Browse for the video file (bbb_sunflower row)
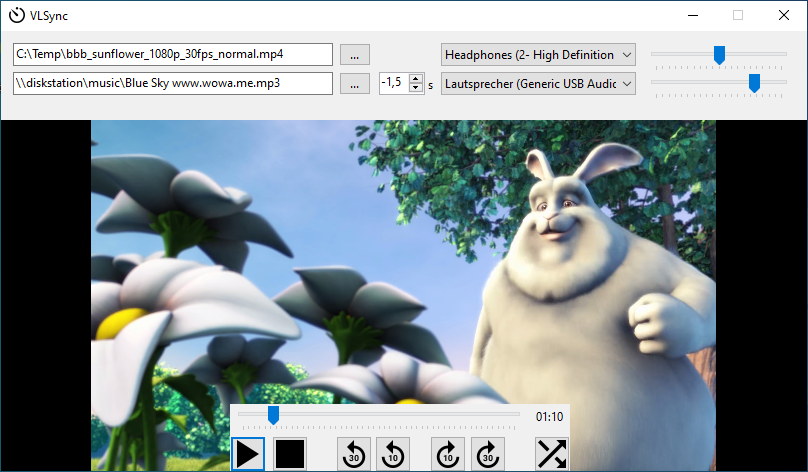 click(355, 55)
